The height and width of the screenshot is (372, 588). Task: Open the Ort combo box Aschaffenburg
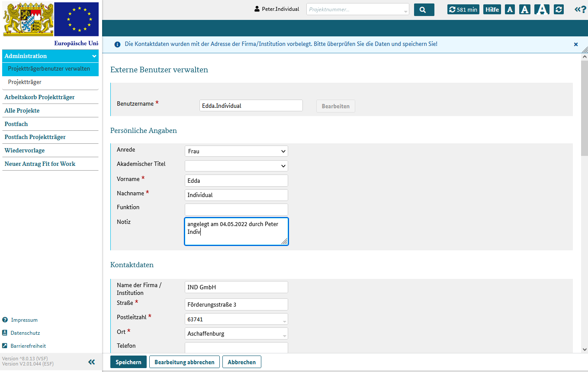click(236, 333)
